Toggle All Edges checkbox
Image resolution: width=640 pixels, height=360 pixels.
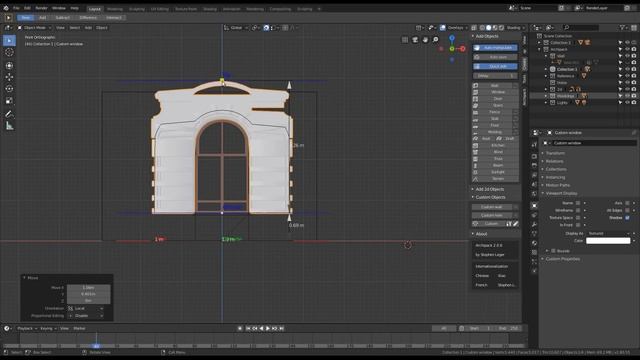click(627, 210)
